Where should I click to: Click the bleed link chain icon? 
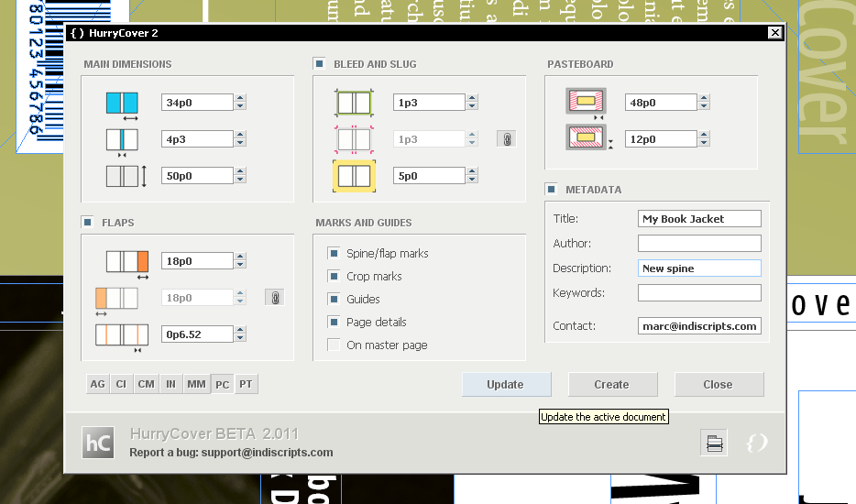pyautogui.click(x=505, y=138)
